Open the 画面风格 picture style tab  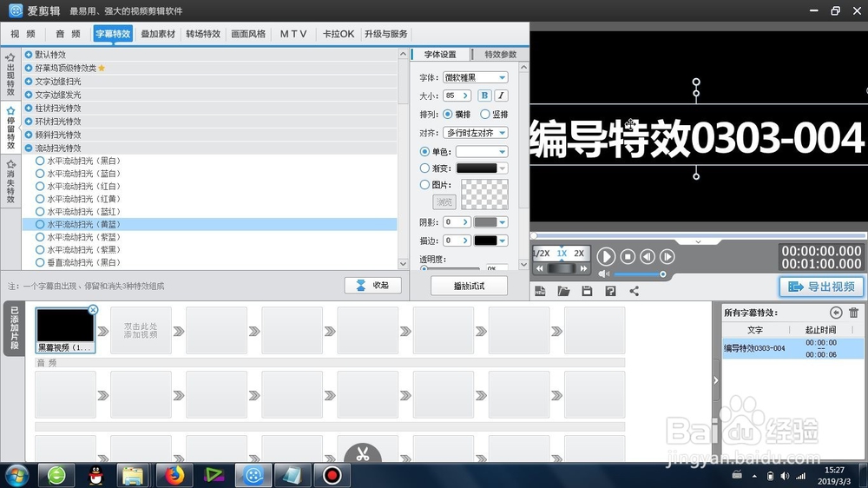248,34
